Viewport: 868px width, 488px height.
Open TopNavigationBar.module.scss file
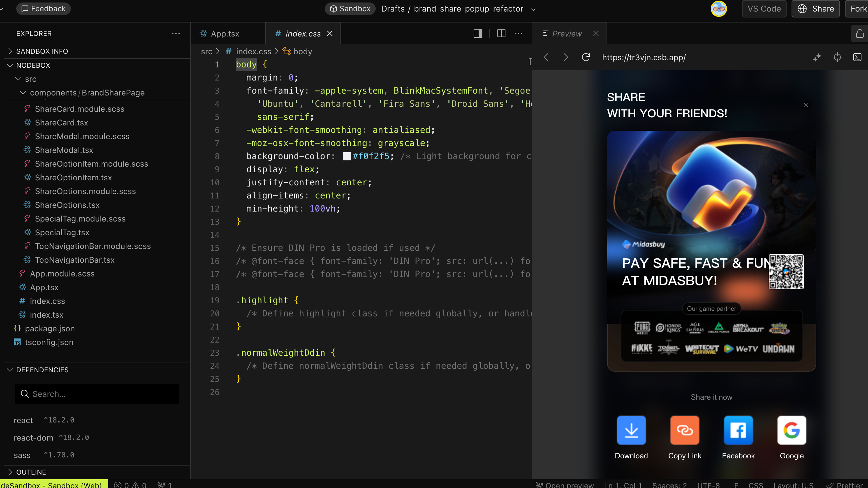93,246
